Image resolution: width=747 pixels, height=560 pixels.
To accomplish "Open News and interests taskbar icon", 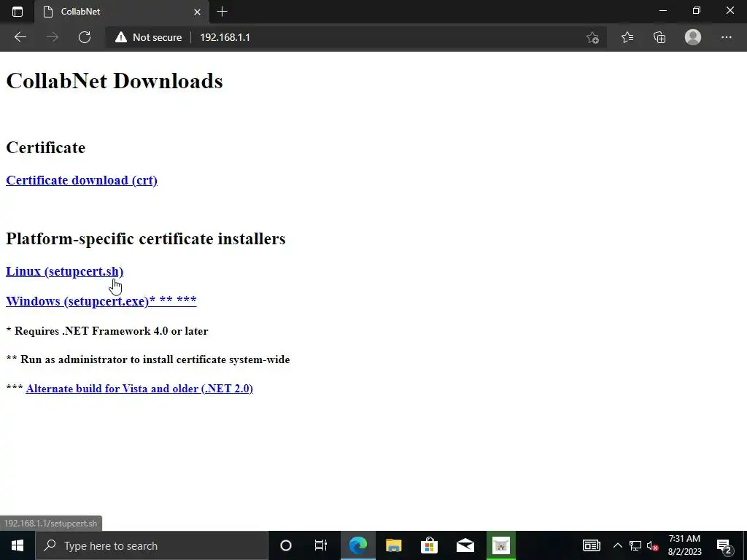I will [x=591, y=545].
